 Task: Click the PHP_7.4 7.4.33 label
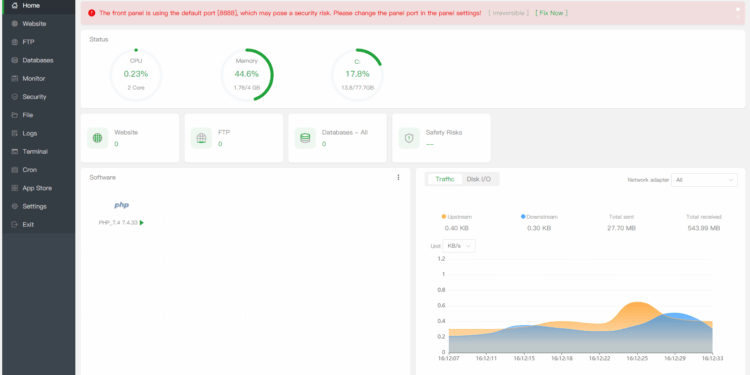118,222
